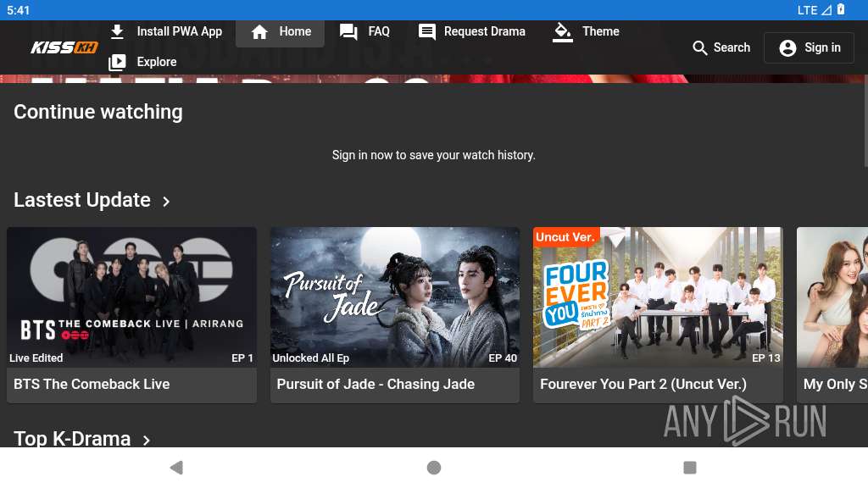Image resolution: width=868 pixels, height=488 pixels.
Task: Click the KissKH logo
Action: (64, 47)
